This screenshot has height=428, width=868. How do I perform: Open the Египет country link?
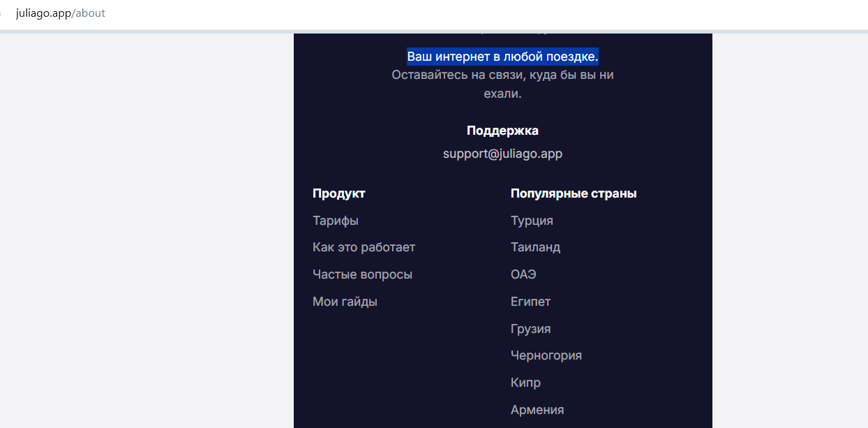tap(531, 302)
